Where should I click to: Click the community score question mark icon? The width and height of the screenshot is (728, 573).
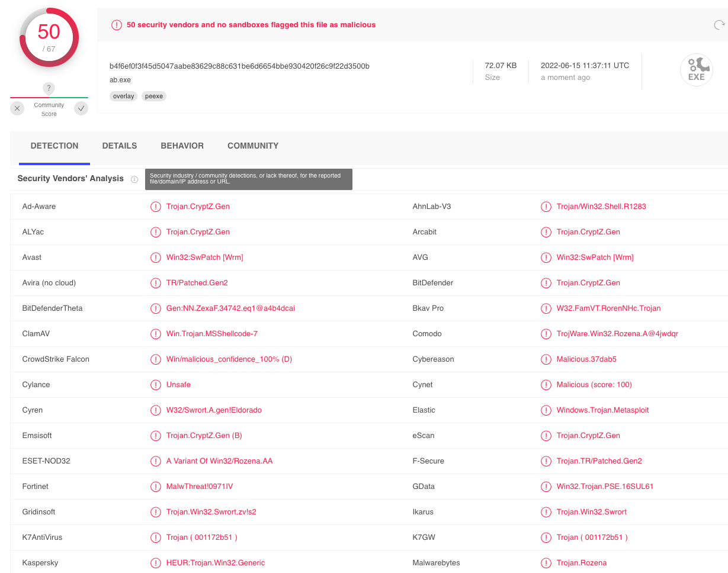pos(49,88)
